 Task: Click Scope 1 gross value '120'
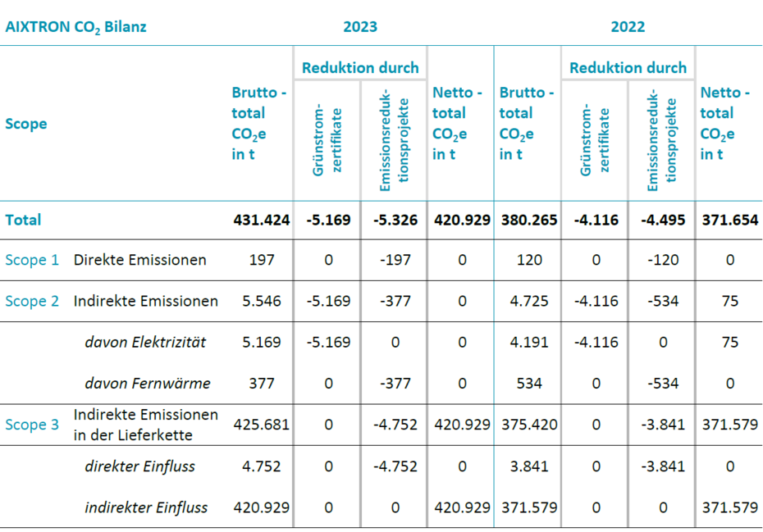(529, 260)
